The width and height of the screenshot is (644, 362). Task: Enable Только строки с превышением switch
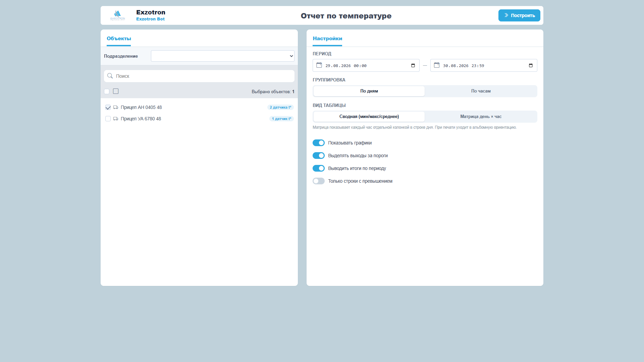(319, 181)
